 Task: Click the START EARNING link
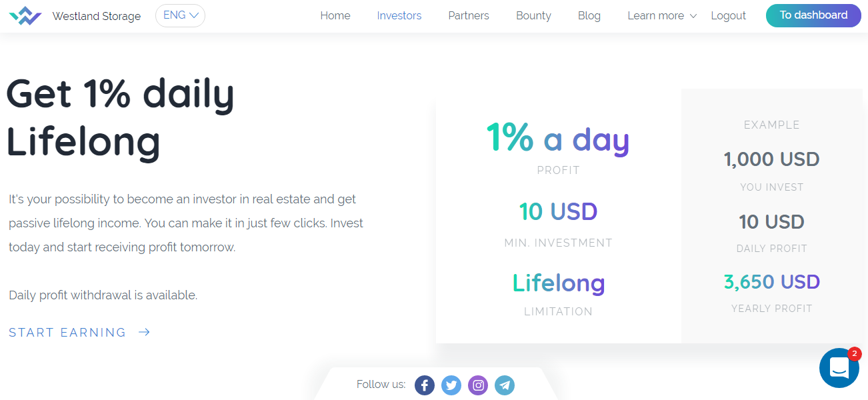click(67, 331)
